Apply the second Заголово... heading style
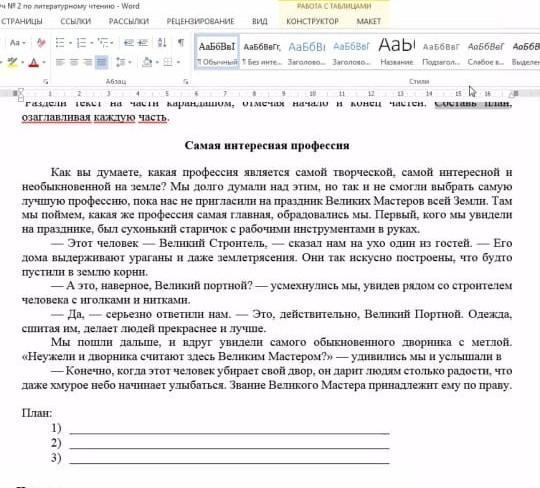 (x=351, y=52)
